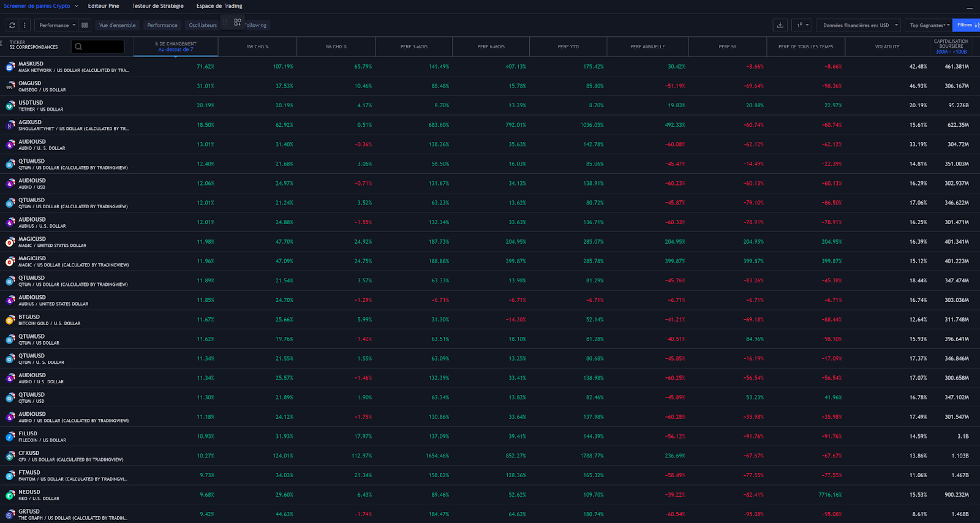This screenshot has height=523, width=980.
Task: Switch to the Vue d'ensemble view
Action: click(118, 25)
